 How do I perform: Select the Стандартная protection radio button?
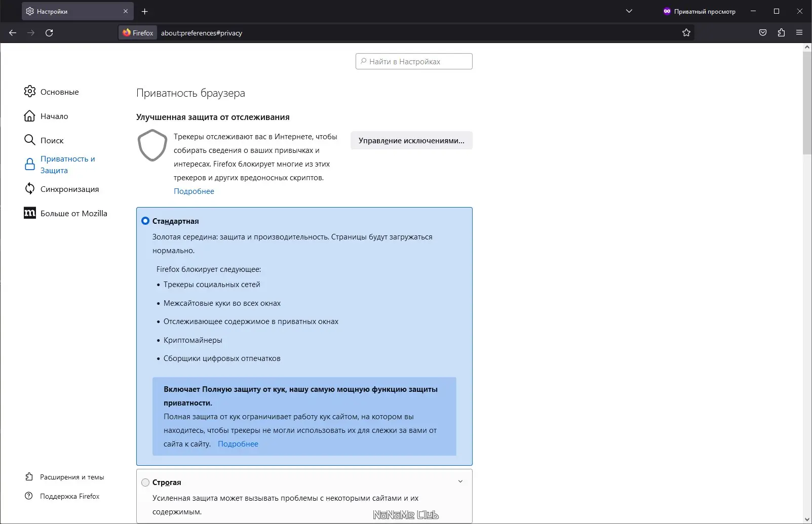(145, 221)
